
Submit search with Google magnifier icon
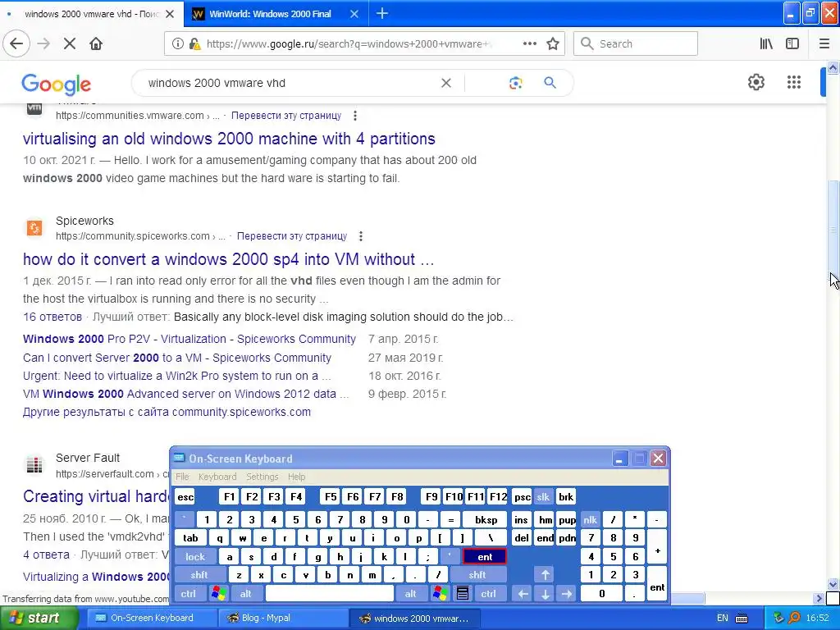tap(550, 83)
